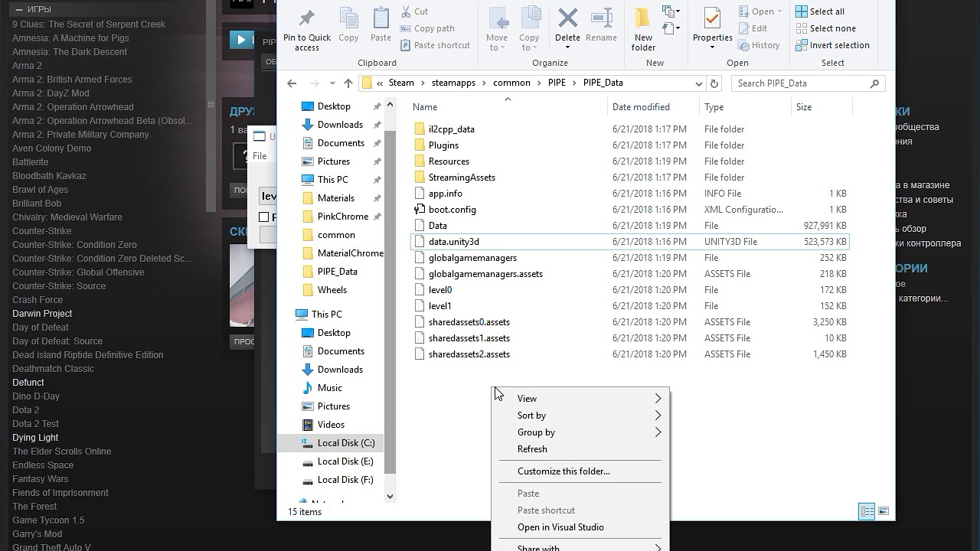Click Copy path in Clipboard group
Image resolution: width=980 pixels, height=551 pixels.
[427, 28]
